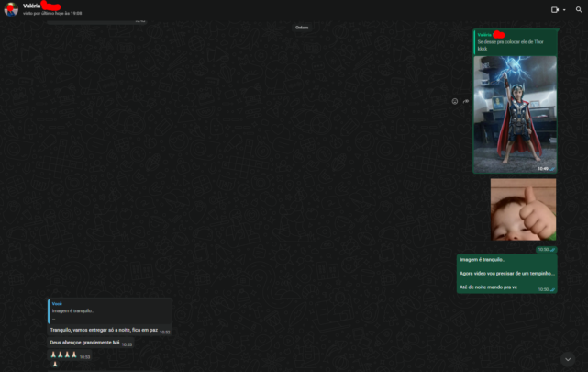
Task: Click quoted sender name Valéria in reply
Action: point(485,35)
